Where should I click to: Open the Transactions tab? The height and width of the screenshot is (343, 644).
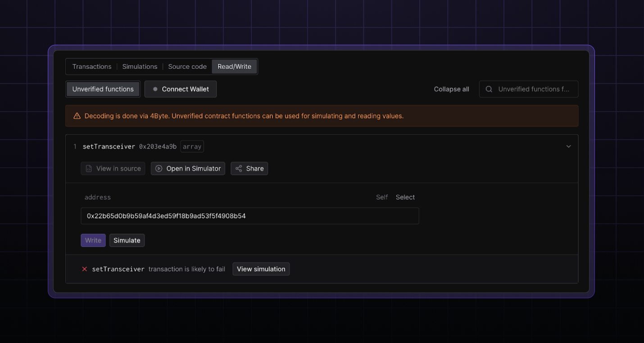click(91, 67)
